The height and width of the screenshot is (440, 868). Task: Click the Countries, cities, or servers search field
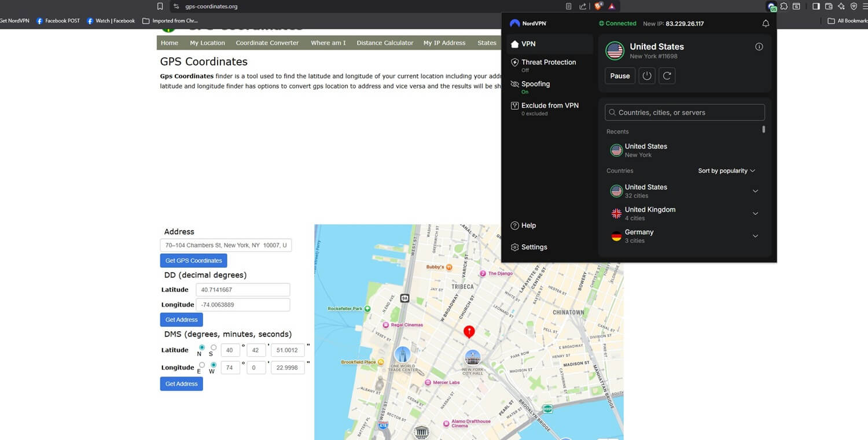[x=685, y=112]
